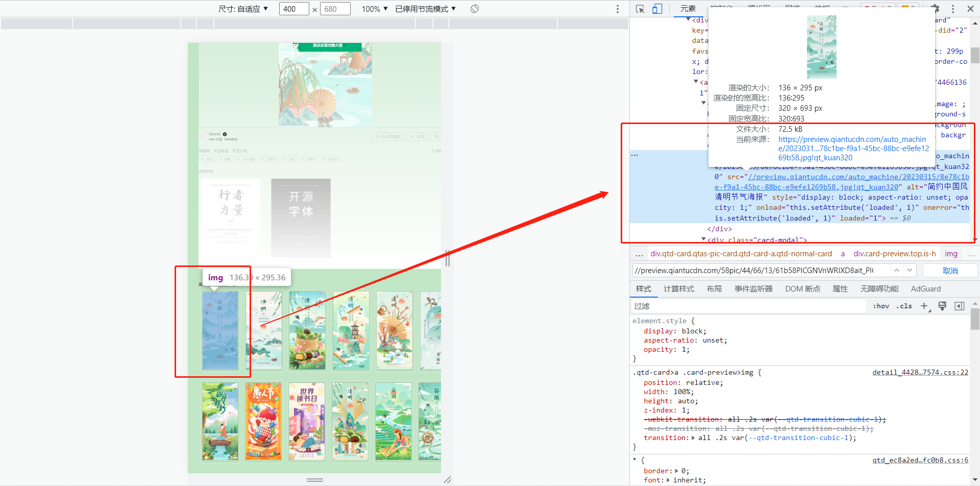
Task: Open the dimensions 自适应 dropdown
Action: tap(243, 9)
